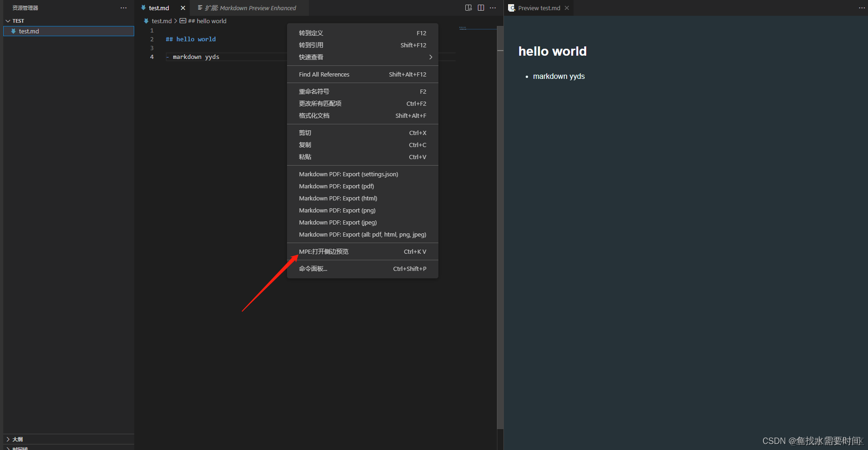Click the split editor icon

(x=481, y=8)
